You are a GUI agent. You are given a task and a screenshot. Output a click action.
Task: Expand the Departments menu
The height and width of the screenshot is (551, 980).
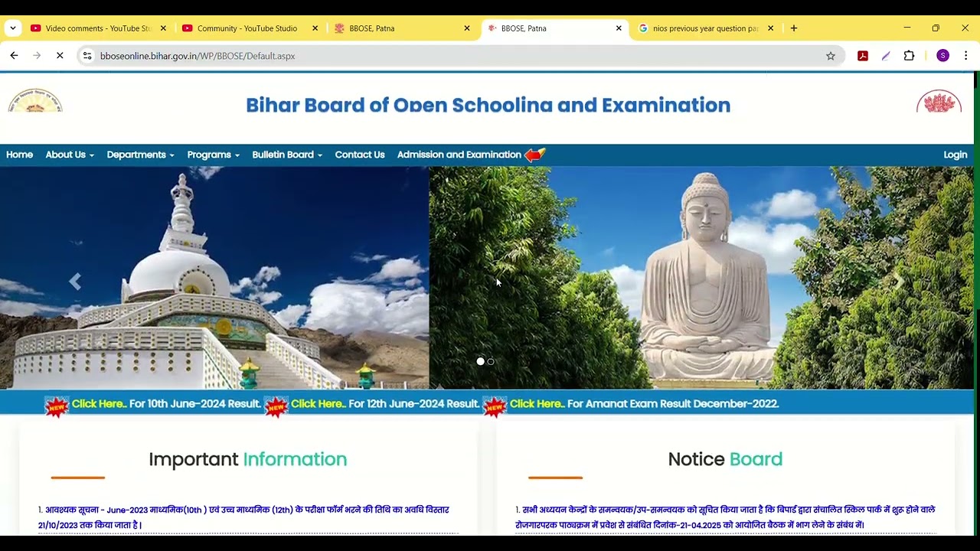pos(141,155)
